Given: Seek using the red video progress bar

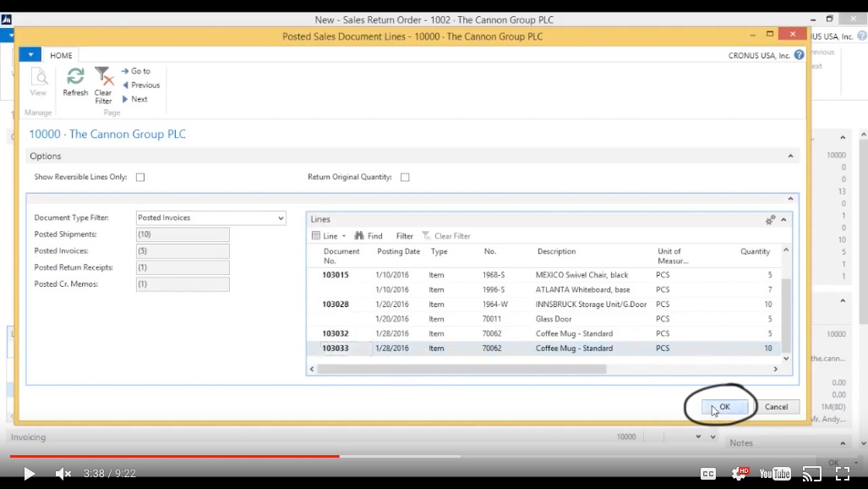Looking at the screenshot, I should 174,456.
